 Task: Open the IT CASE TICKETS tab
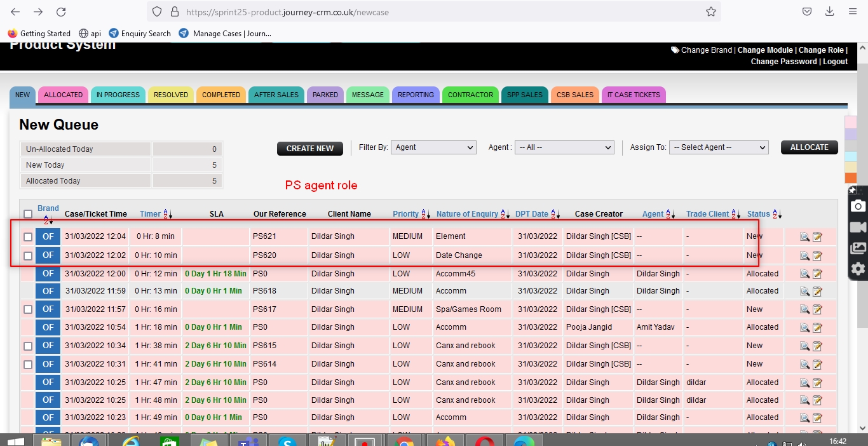tap(633, 95)
